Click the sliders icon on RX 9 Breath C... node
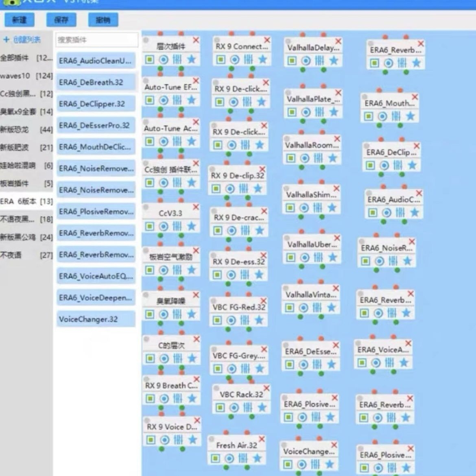Image resolution: width=476 pixels, height=476 pixels. 178,398
